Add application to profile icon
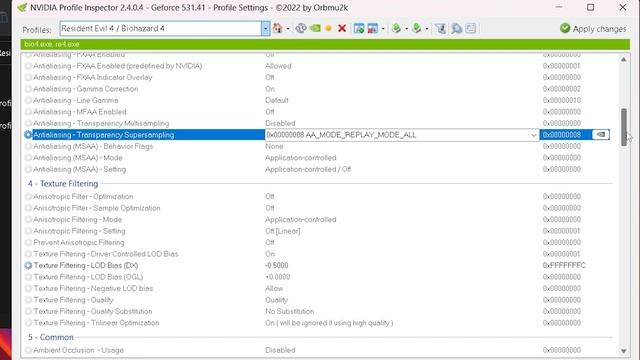The width and height of the screenshot is (640, 360). [x=359, y=28]
